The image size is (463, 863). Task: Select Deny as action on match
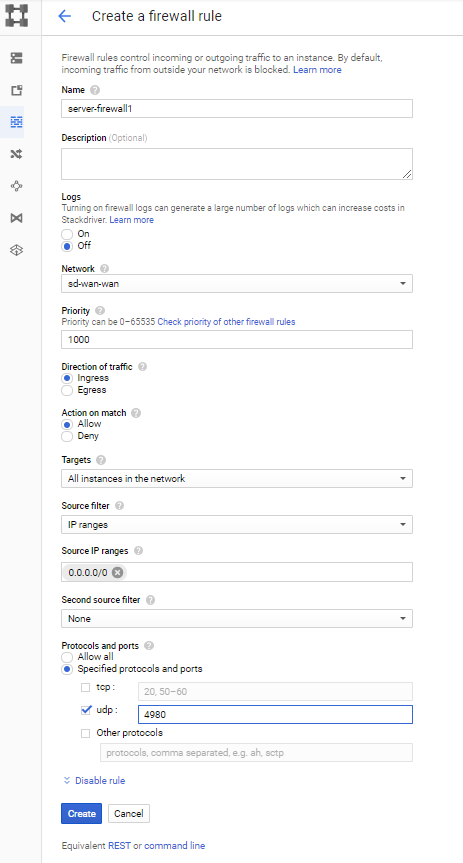click(67, 436)
